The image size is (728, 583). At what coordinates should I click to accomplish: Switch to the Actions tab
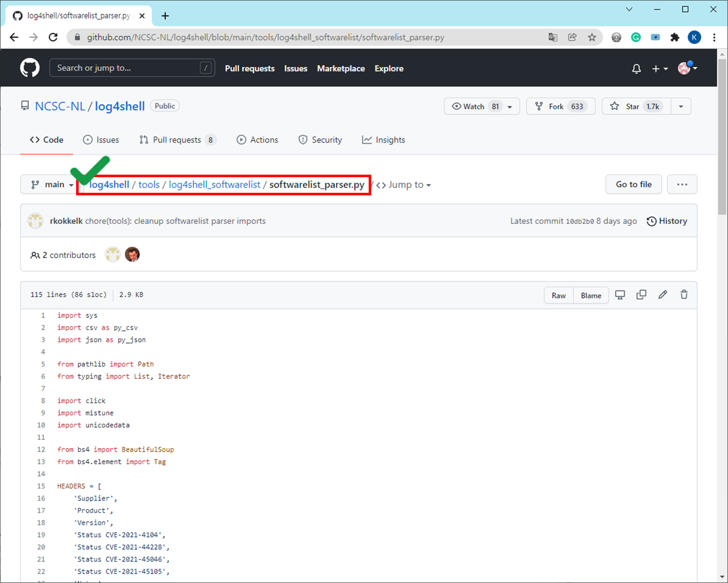[x=257, y=140]
